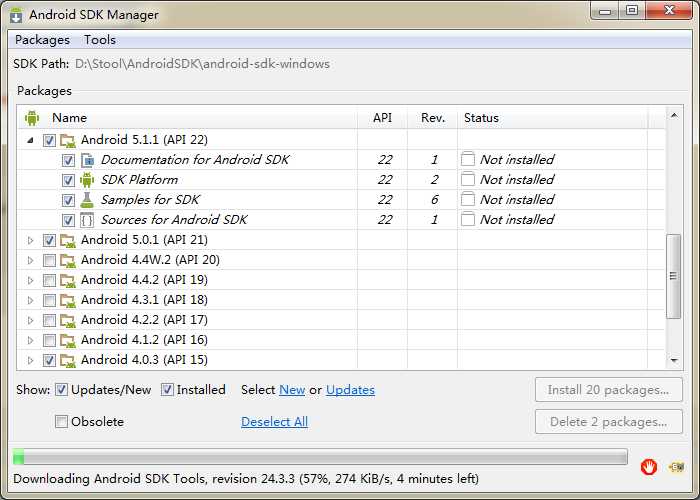Click the Install 20 packages button
This screenshot has height=500, width=700.
coord(608,390)
